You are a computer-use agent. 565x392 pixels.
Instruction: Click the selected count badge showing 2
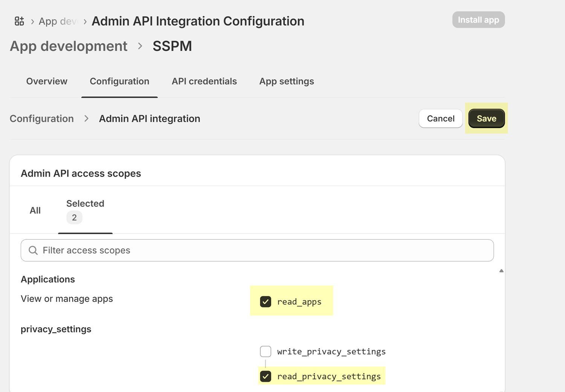(x=74, y=218)
